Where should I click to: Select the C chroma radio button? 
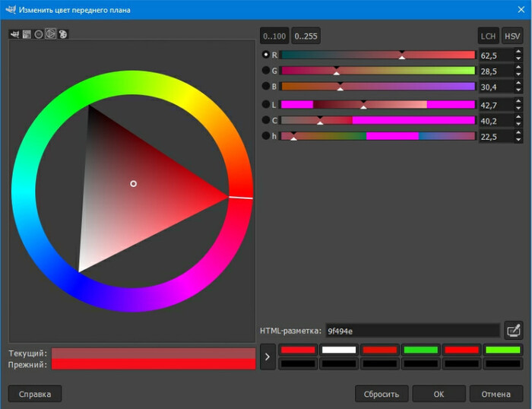click(x=266, y=120)
